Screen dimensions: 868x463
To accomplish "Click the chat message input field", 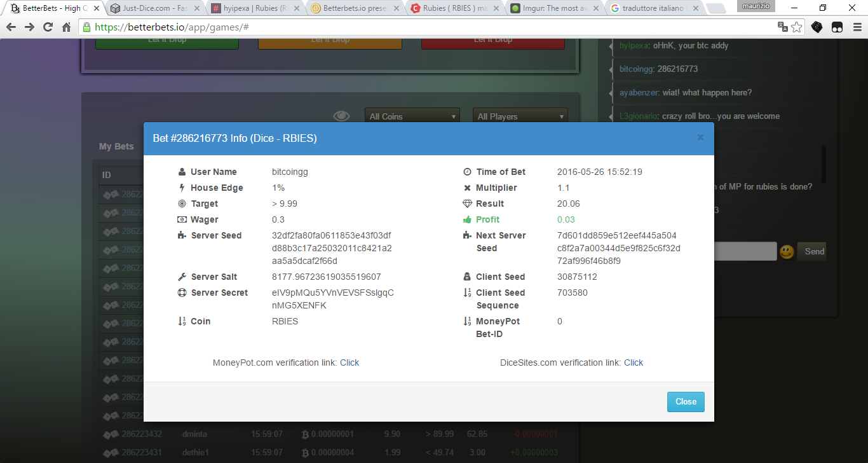I will [745, 251].
